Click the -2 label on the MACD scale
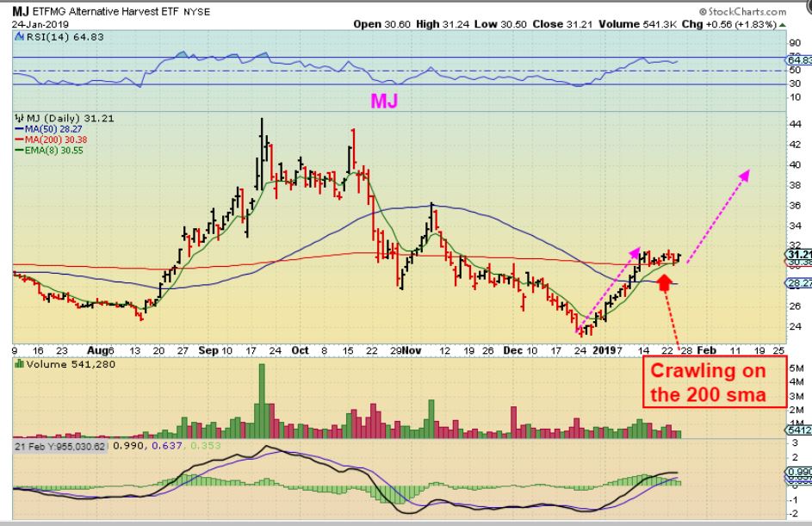The width and height of the screenshot is (812, 526). click(x=793, y=514)
